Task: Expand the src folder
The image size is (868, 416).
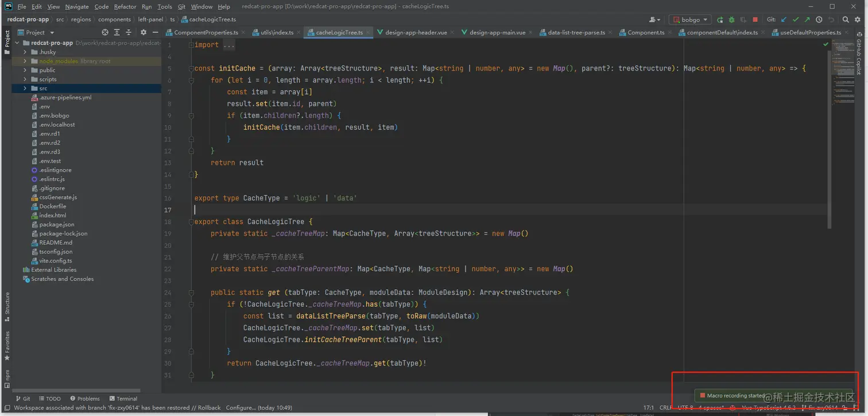Action: coord(25,88)
